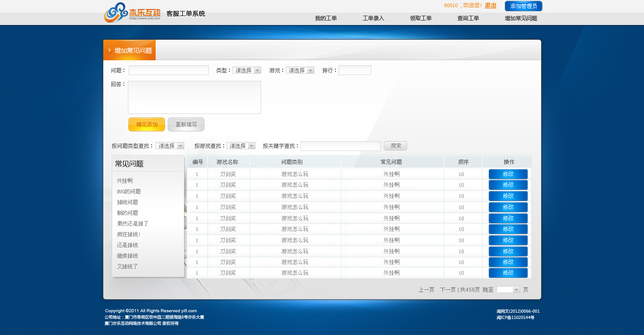Click the 回答 text area
Screen dimensions: 644x335
click(195, 97)
